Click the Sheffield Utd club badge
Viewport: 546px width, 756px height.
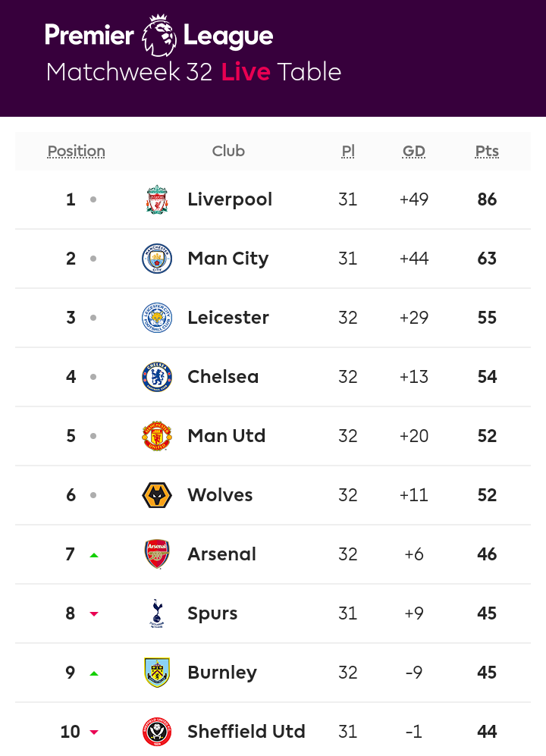(157, 732)
